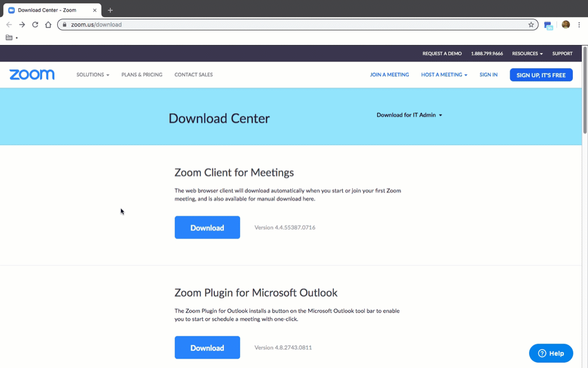
Task: Open the blue extension icon in toolbar
Action: click(x=548, y=26)
